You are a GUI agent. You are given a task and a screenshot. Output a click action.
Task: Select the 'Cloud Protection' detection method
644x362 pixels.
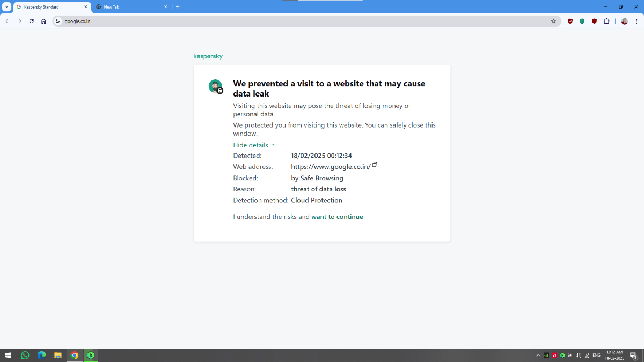pyautogui.click(x=317, y=200)
